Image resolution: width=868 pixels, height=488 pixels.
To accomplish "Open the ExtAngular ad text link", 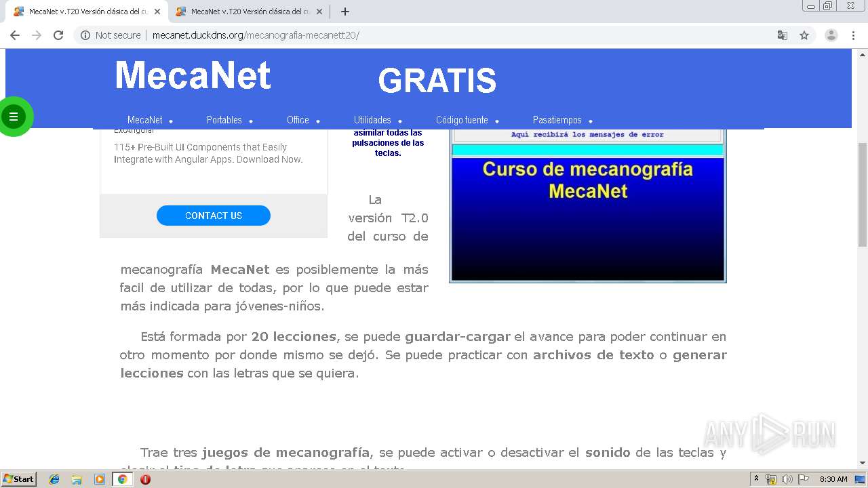I will pyautogui.click(x=134, y=130).
